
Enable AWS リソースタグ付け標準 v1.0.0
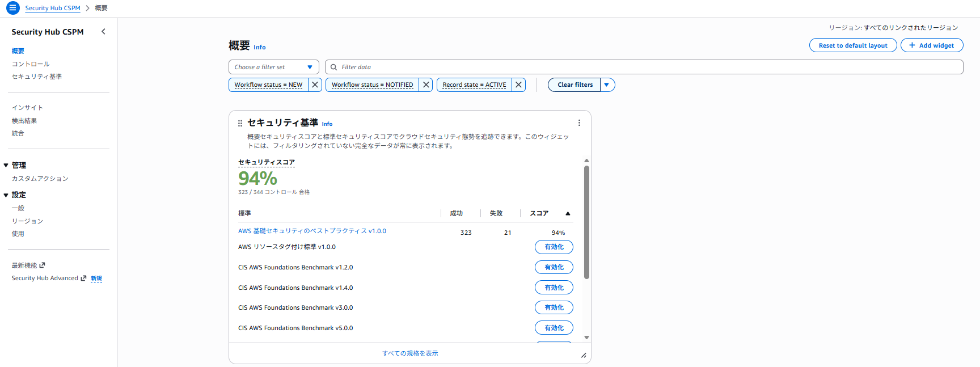click(554, 247)
